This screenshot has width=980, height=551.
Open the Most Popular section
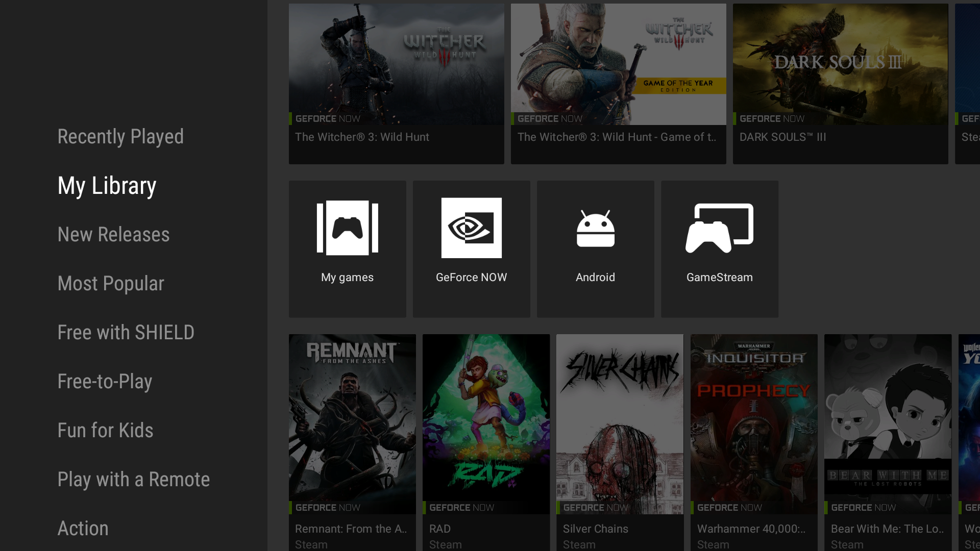[x=111, y=284]
